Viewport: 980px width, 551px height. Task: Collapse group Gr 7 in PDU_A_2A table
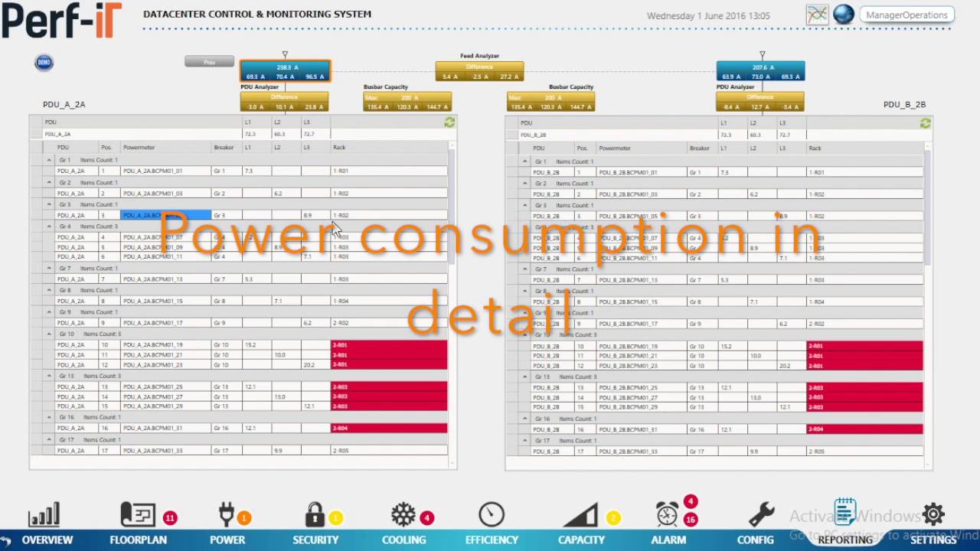[x=49, y=269]
